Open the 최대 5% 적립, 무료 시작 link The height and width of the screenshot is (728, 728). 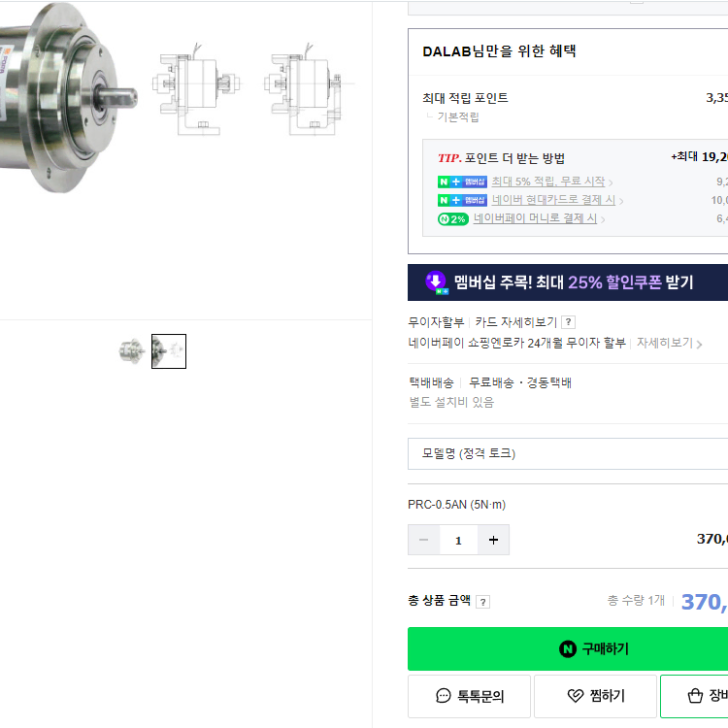548,182
